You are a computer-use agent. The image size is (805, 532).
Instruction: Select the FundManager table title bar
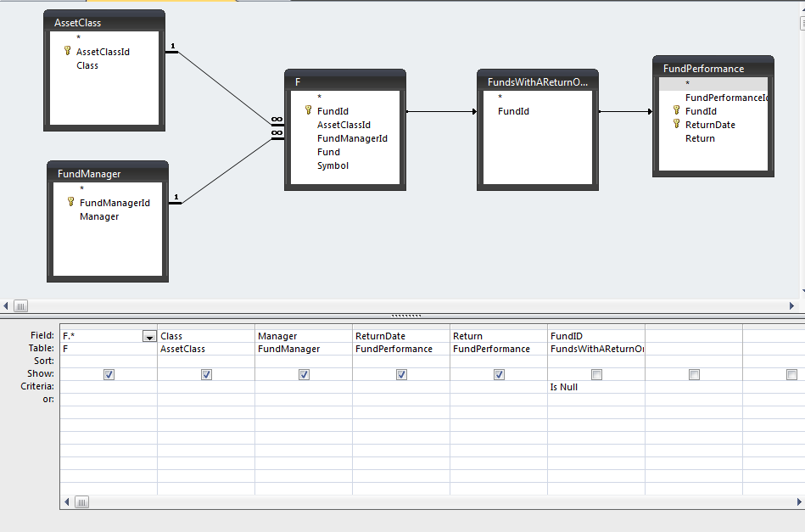tap(108, 174)
